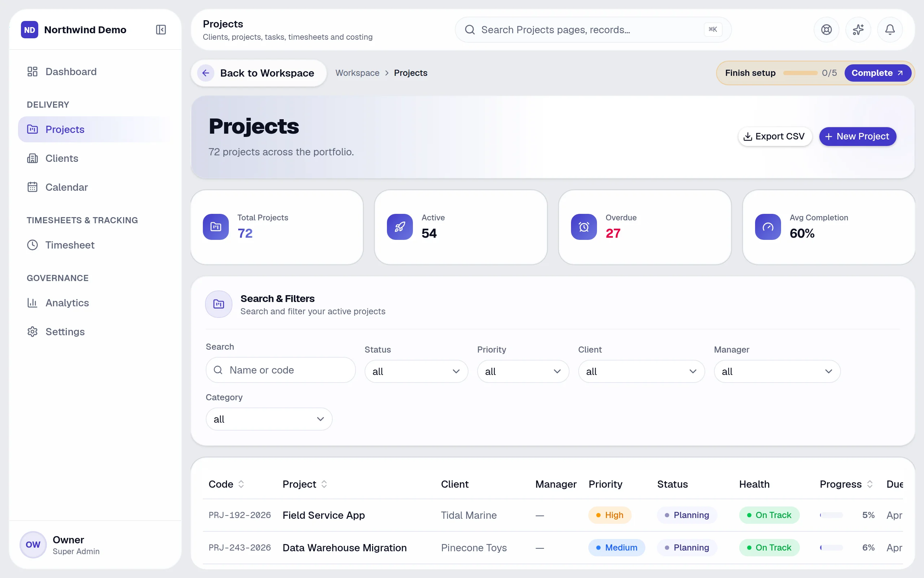Click the Total Projects folder icon
This screenshot has height=578, width=924.
(216, 227)
